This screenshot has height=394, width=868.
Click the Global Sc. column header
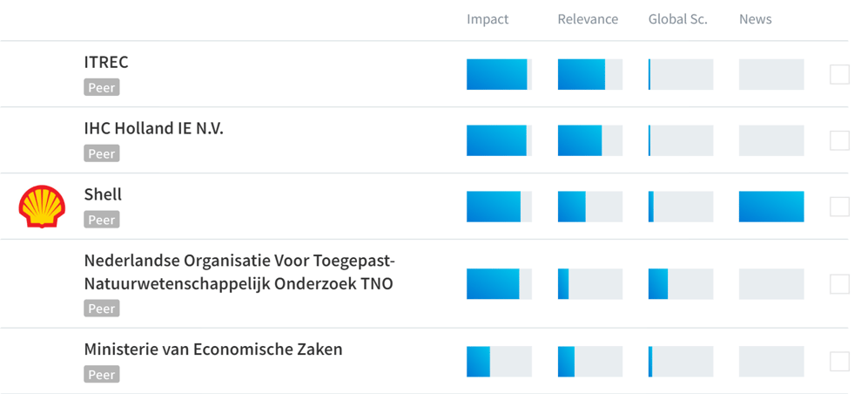click(x=677, y=19)
